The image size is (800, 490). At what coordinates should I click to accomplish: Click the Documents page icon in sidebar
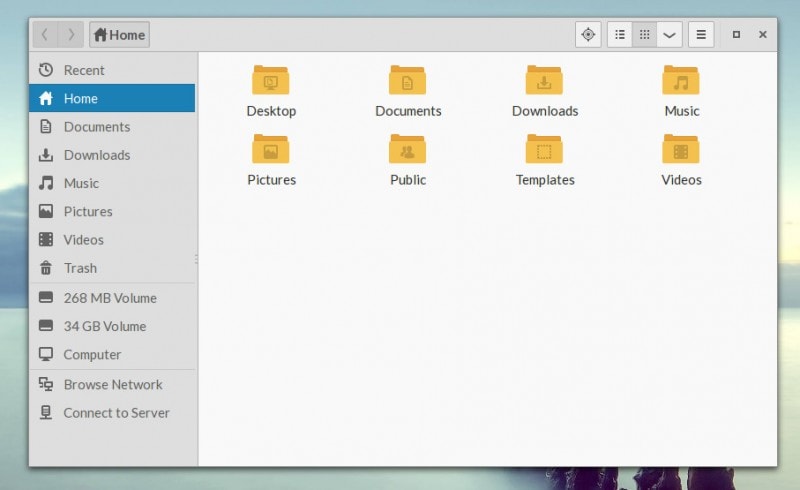(x=46, y=126)
